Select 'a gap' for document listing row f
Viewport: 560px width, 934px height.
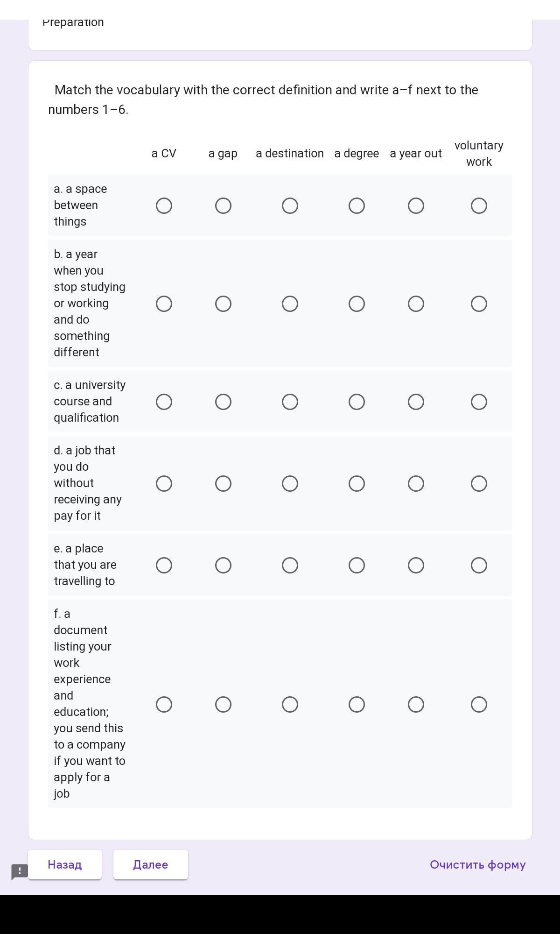223,705
